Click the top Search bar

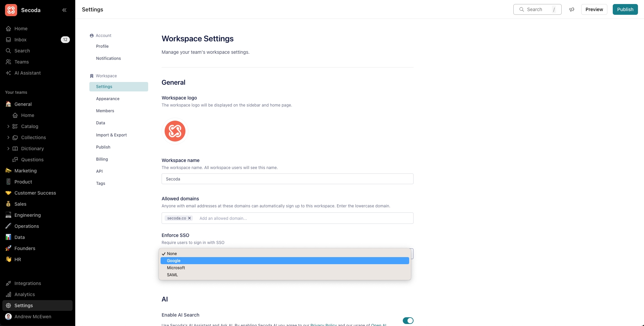point(537,9)
